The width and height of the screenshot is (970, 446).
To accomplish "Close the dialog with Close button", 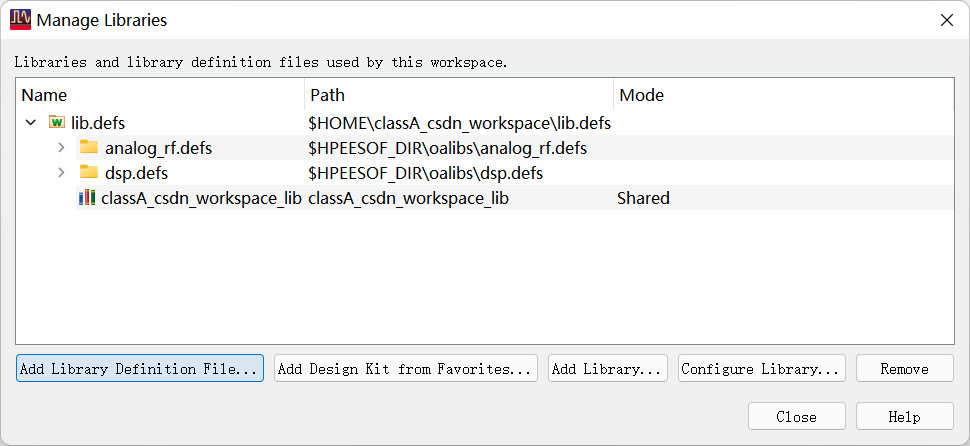I will click(x=796, y=417).
